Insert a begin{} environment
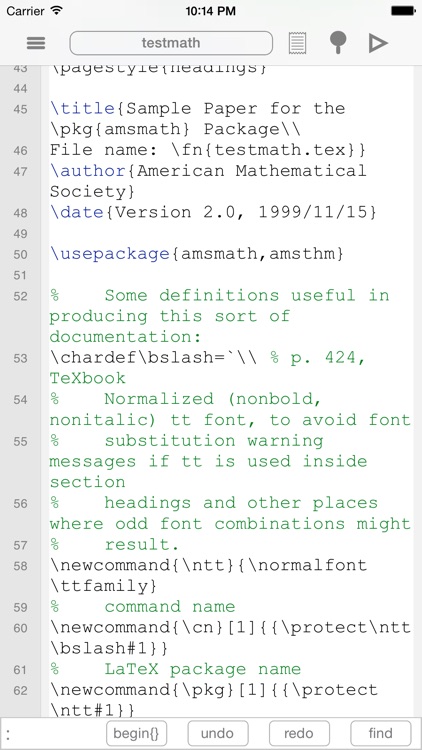Image resolution: width=422 pixels, height=750 pixels. [136, 733]
